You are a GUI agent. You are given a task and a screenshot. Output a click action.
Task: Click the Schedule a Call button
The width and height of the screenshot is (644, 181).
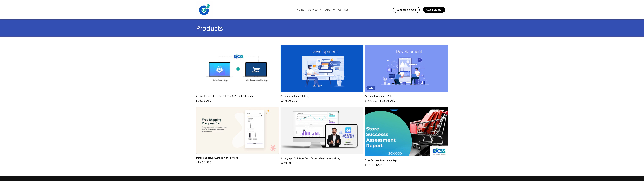pos(406,10)
